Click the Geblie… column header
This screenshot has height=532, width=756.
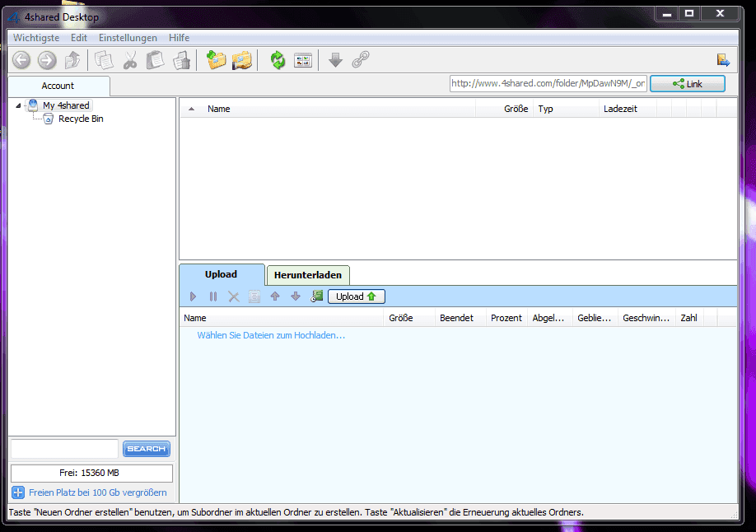point(595,318)
